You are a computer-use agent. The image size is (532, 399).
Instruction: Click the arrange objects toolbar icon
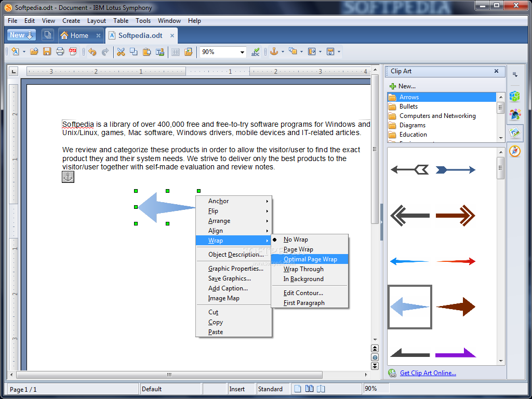[292, 51]
